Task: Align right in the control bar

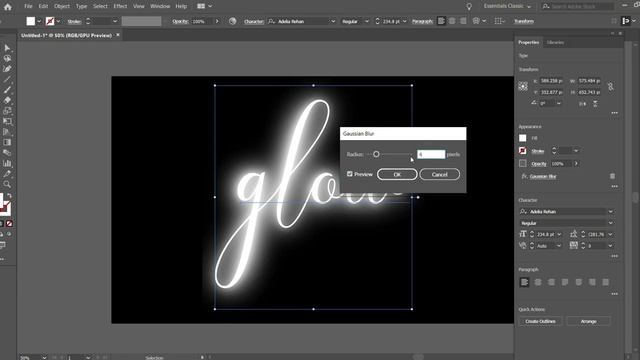Action: [x=463, y=21]
